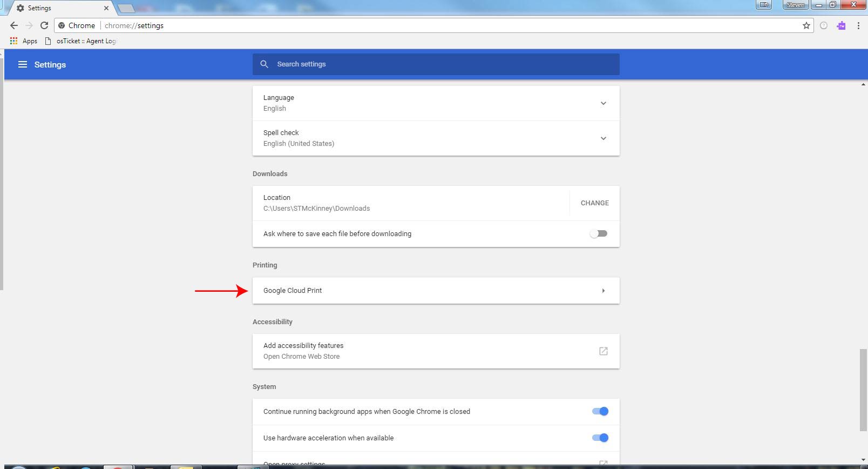Expand the Spell check section
The height and width of the screenshot is (469, 868).
click(x=603, y=138)
